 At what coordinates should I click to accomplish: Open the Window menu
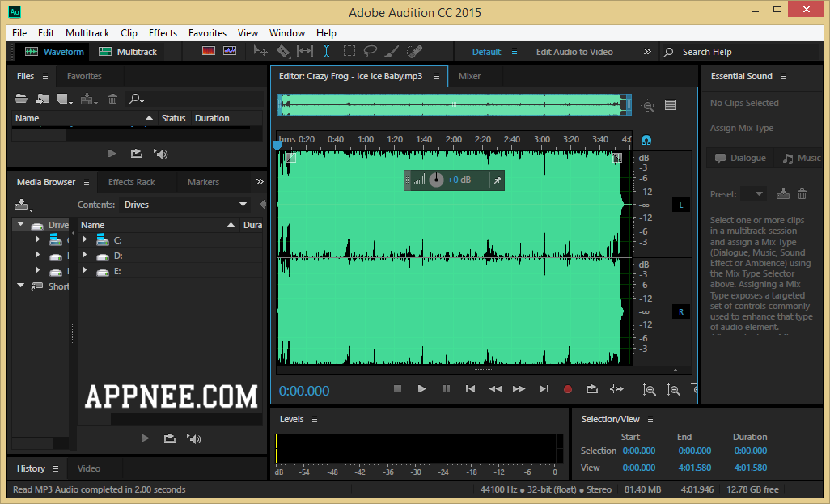[287, 33]
